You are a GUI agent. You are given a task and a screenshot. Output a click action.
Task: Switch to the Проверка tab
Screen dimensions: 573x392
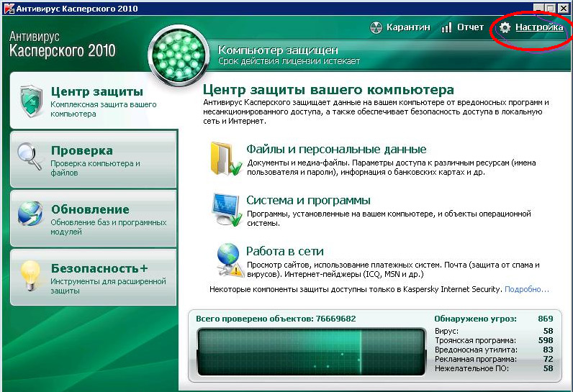coord(94,160)
